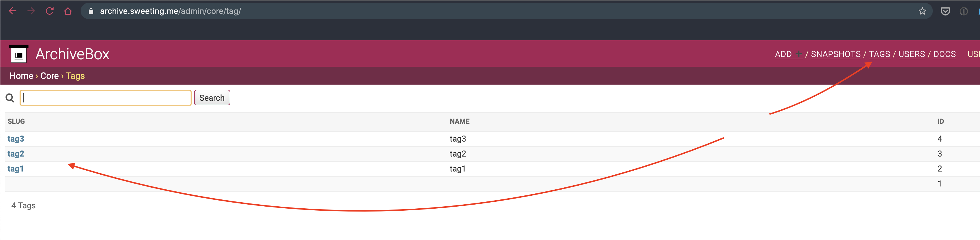The image size is (980, 240).
Task: Sort by SLUG column header
Action: tap(16, 121)
